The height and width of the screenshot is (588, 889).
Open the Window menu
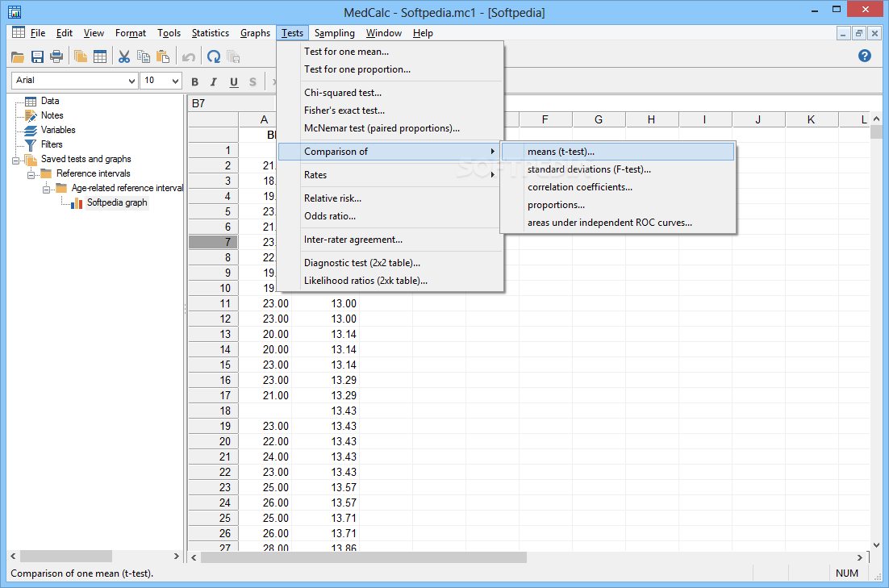click(x=384, y=33)
